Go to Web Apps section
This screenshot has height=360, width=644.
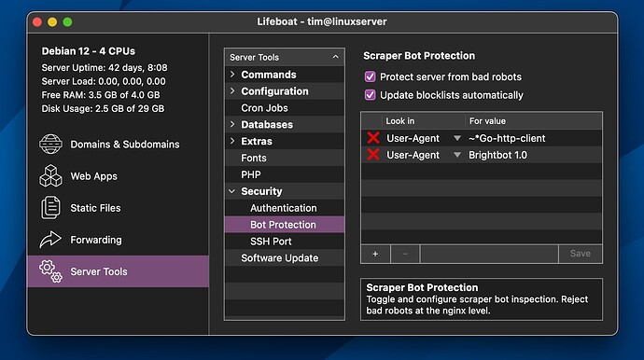tap(118, 176)
